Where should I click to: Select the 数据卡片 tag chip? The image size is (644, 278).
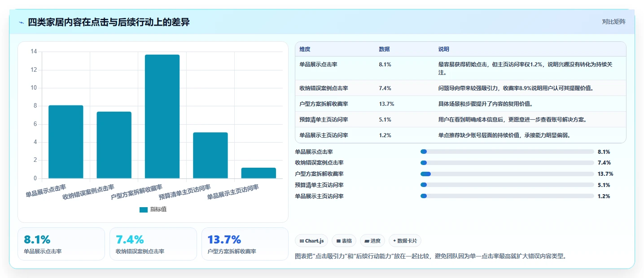point(405,241)
